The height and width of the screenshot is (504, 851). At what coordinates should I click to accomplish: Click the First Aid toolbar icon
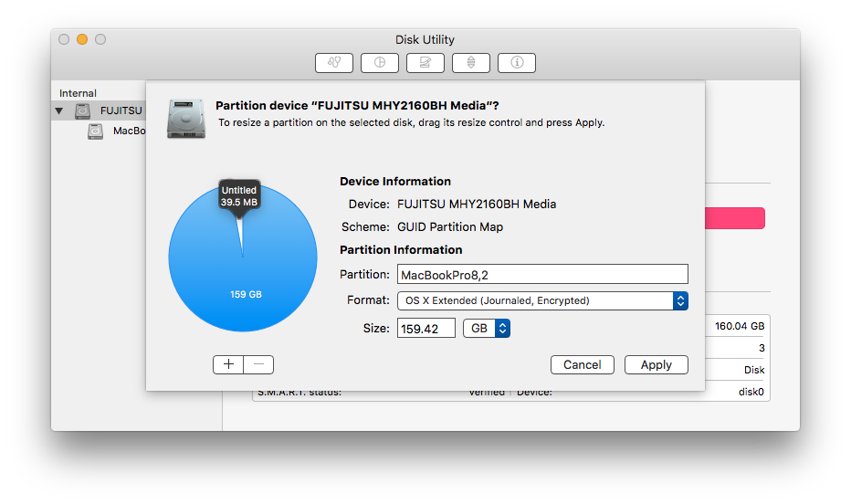(x=334, y=62)
